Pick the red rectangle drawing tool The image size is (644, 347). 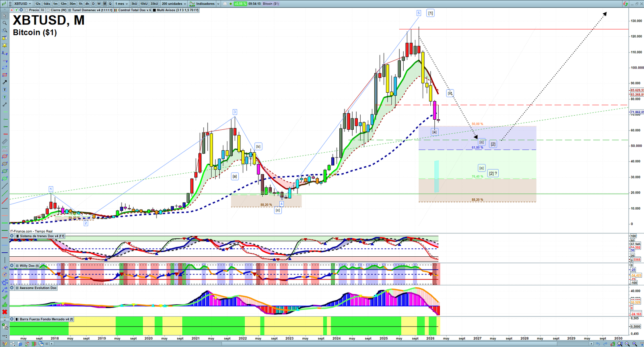pos(5,75)
